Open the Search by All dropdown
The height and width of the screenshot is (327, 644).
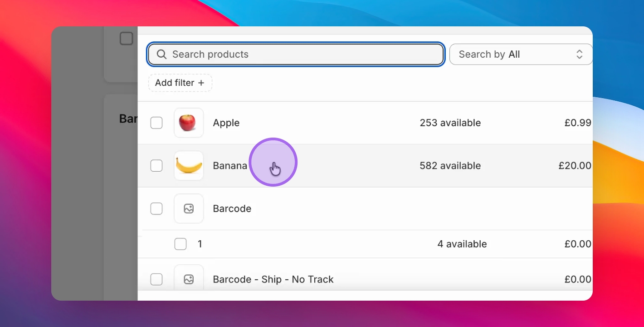[520, 54]
